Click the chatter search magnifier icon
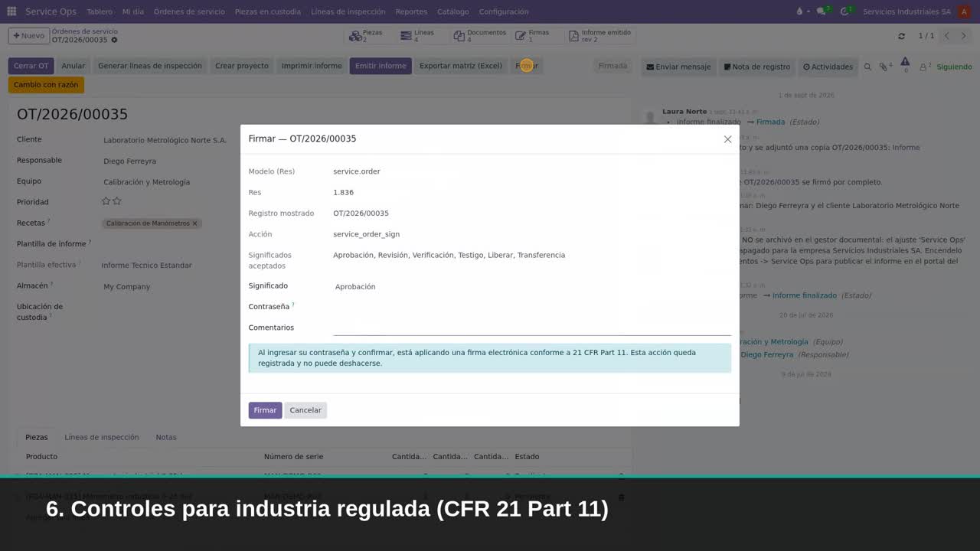980x551 pixels. pos(867,67)
